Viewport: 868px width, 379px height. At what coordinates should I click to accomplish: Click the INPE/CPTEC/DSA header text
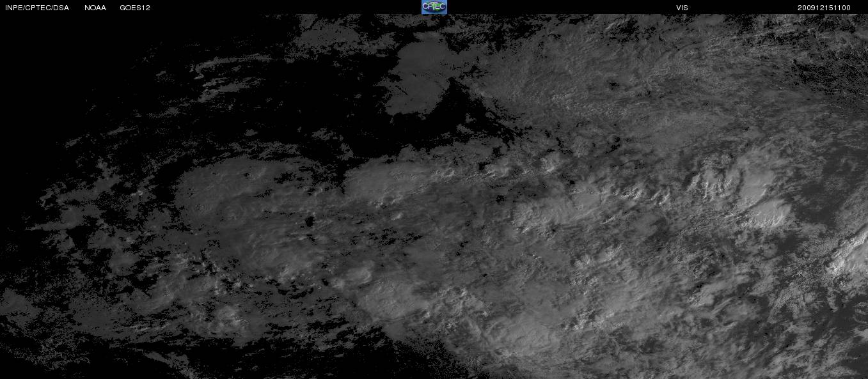pos(37,8)
